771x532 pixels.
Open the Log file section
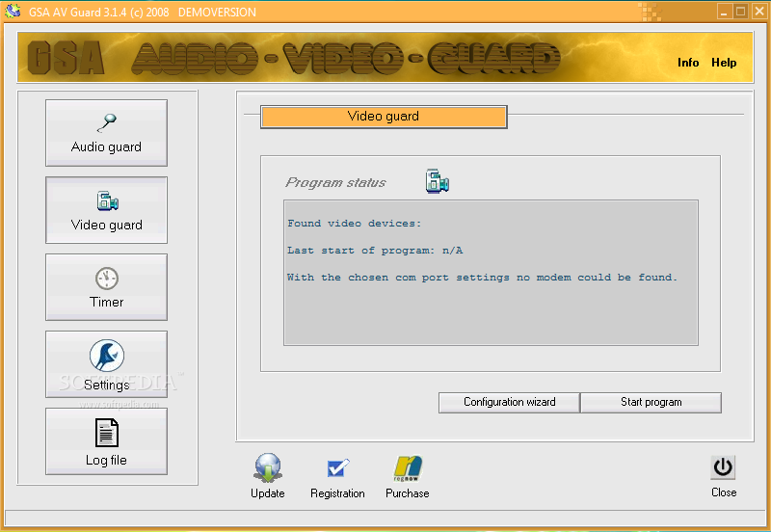[106, 441]
